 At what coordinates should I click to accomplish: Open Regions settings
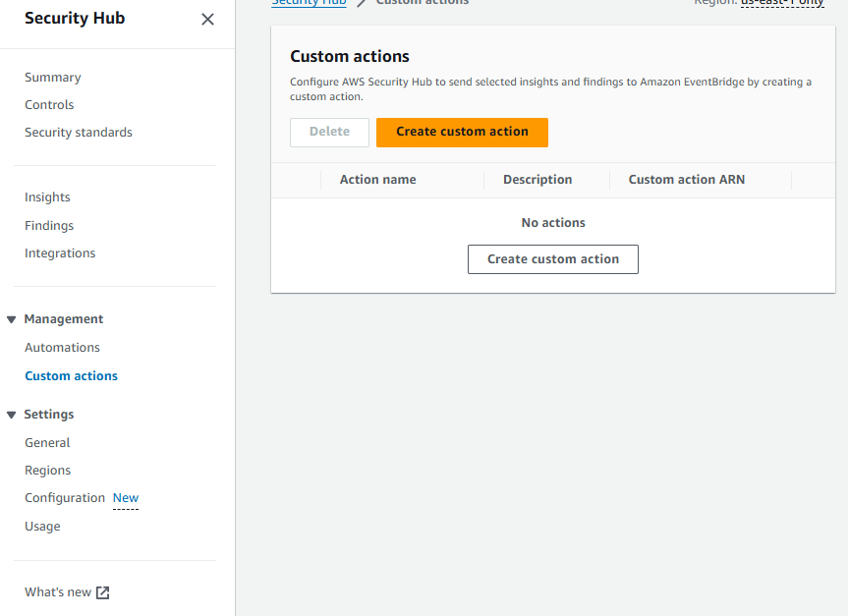click(x=47, y=471)
